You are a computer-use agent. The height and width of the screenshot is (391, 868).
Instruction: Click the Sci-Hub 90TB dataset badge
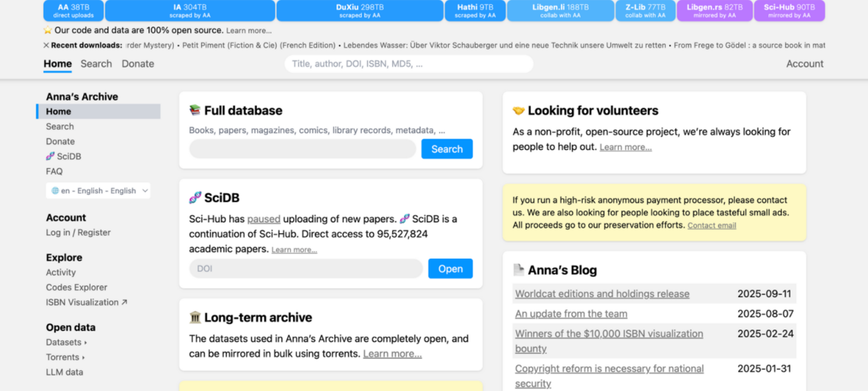789,11
